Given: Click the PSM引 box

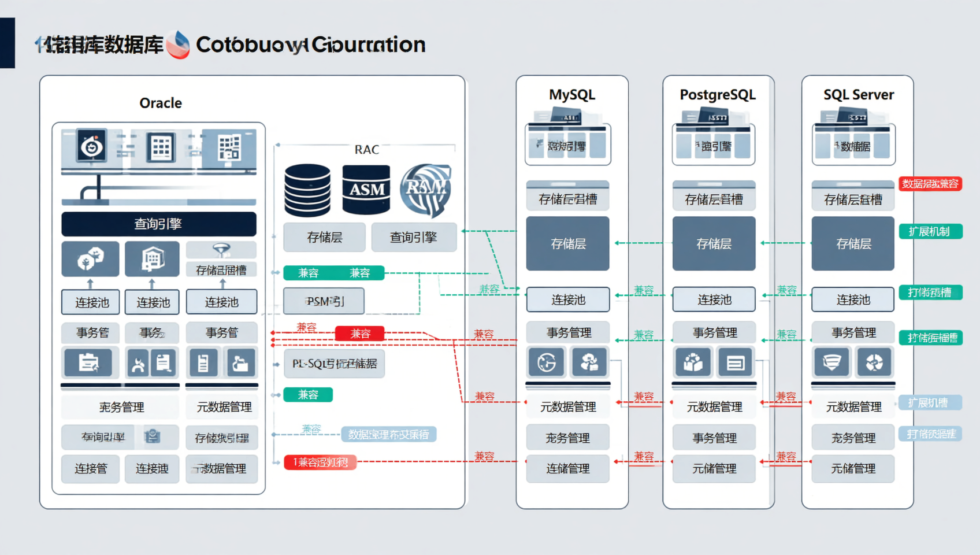Looking at the screenshot, I should coord(324,301).
